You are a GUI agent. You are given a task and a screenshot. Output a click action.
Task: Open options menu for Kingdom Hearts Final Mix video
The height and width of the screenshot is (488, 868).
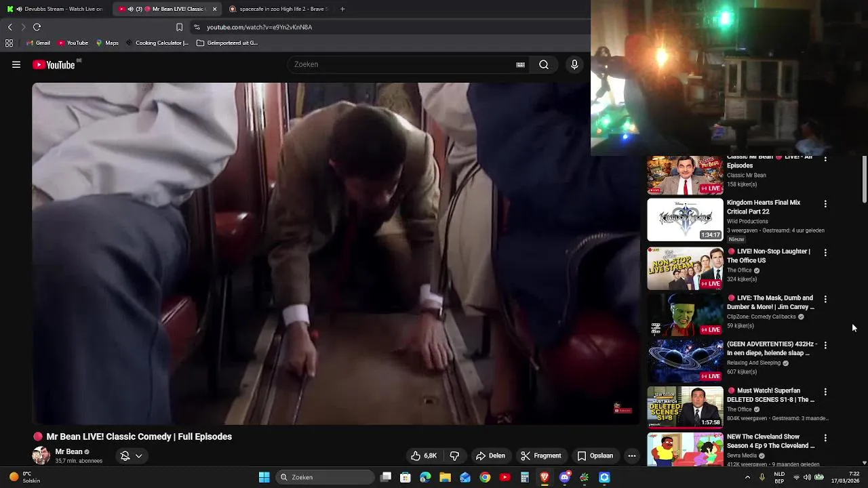[x=825, y=203]
